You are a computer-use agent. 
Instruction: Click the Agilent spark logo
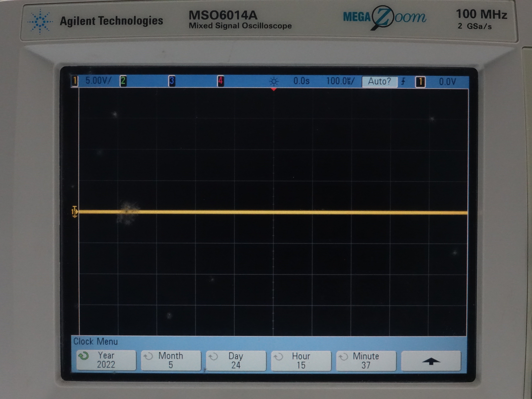(40, 22)
